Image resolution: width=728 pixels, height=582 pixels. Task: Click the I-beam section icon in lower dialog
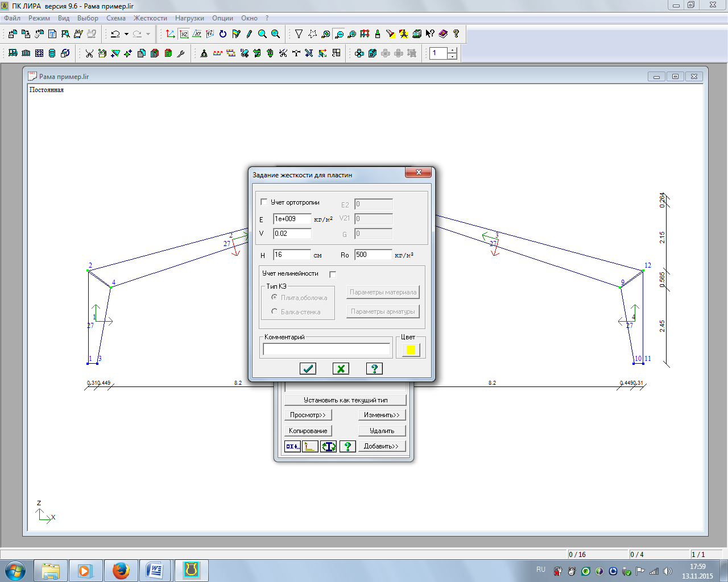point(328,447)
